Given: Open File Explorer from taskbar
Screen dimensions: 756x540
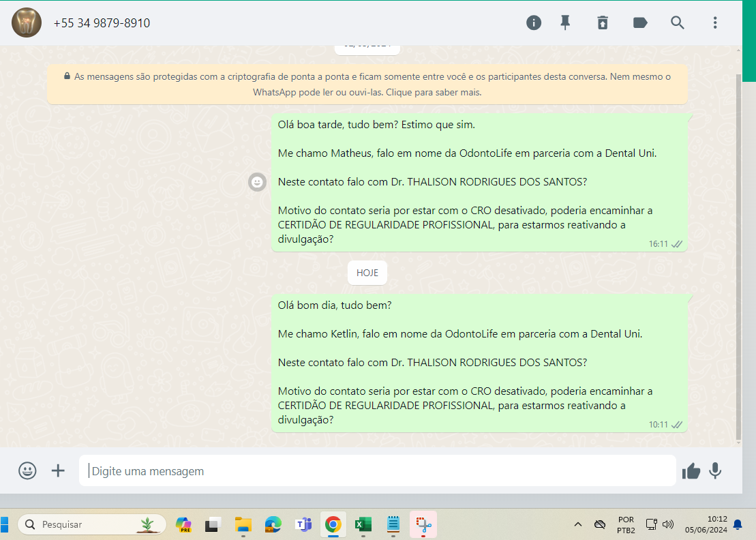Looking at the screenshot, I should (x=243, y=524).
